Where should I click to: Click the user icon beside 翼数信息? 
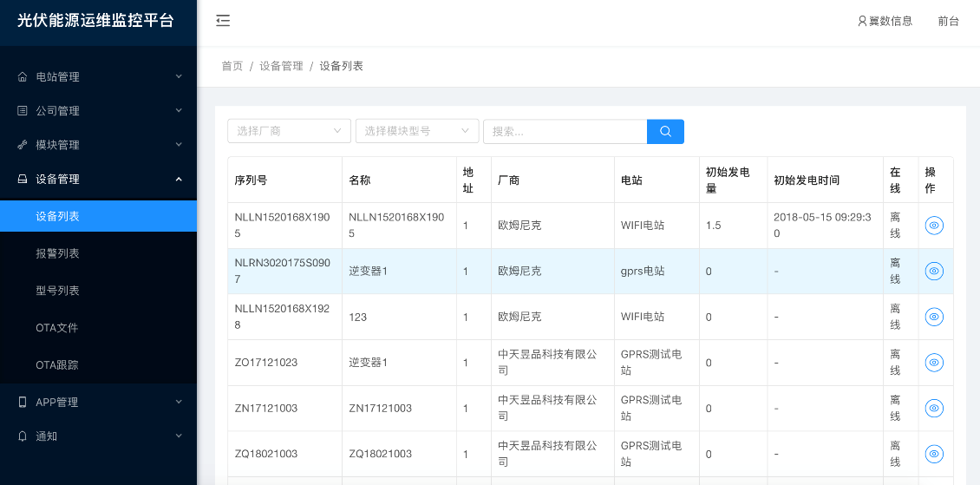point(862,21)
